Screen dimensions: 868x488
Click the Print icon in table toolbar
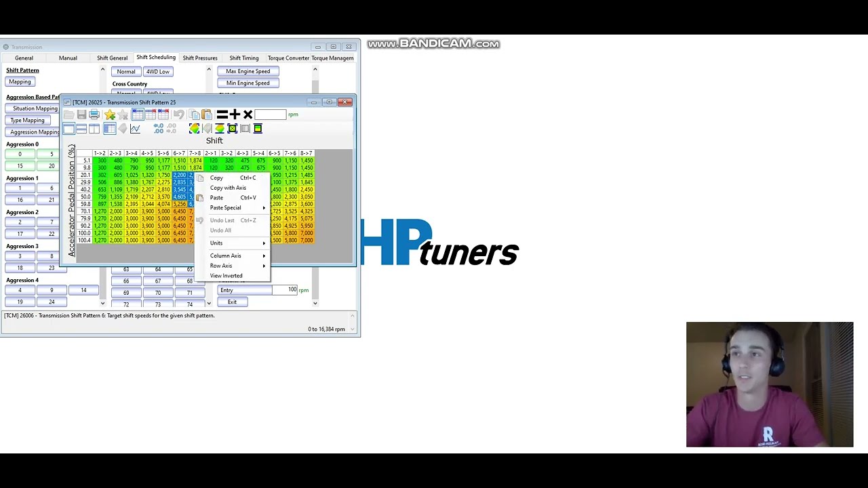click(94, 115)
